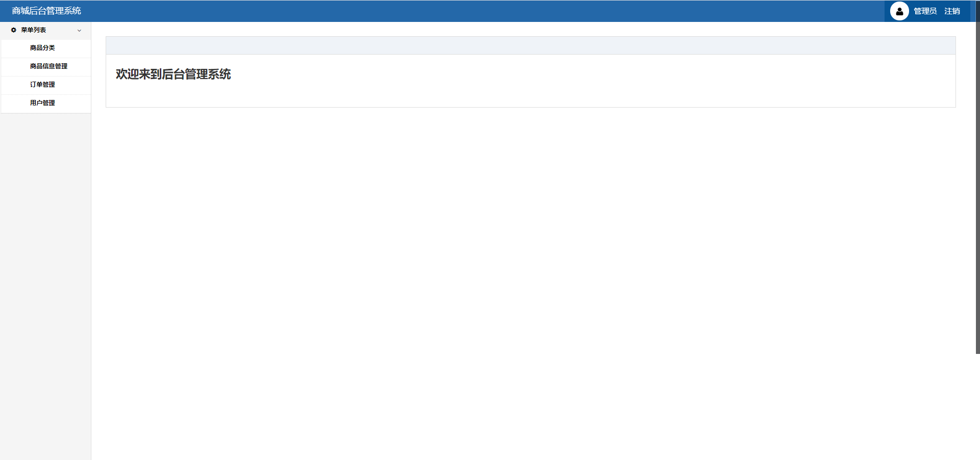
Task: Click the 商城后台管理系统 title in header
Action: click(x=46, y=11)
